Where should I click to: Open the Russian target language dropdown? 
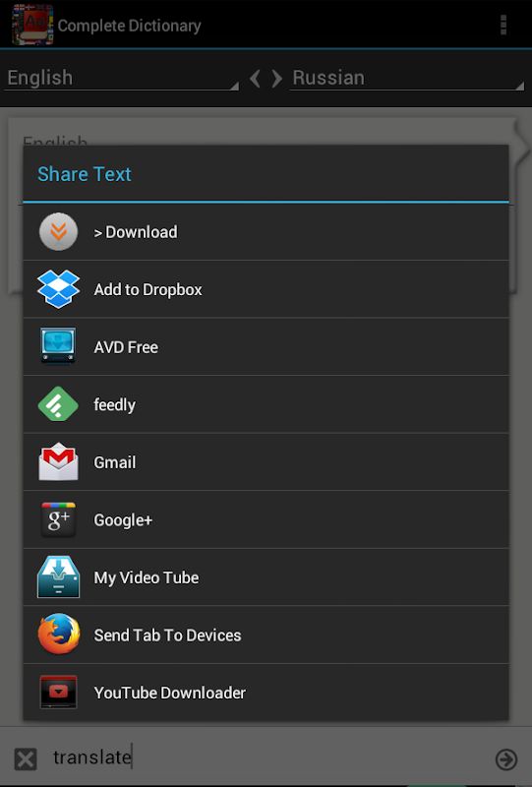coord(407,79)
